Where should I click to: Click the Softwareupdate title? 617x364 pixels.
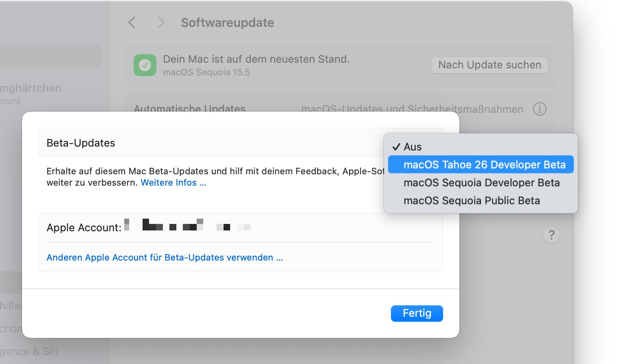click(227, 22)
